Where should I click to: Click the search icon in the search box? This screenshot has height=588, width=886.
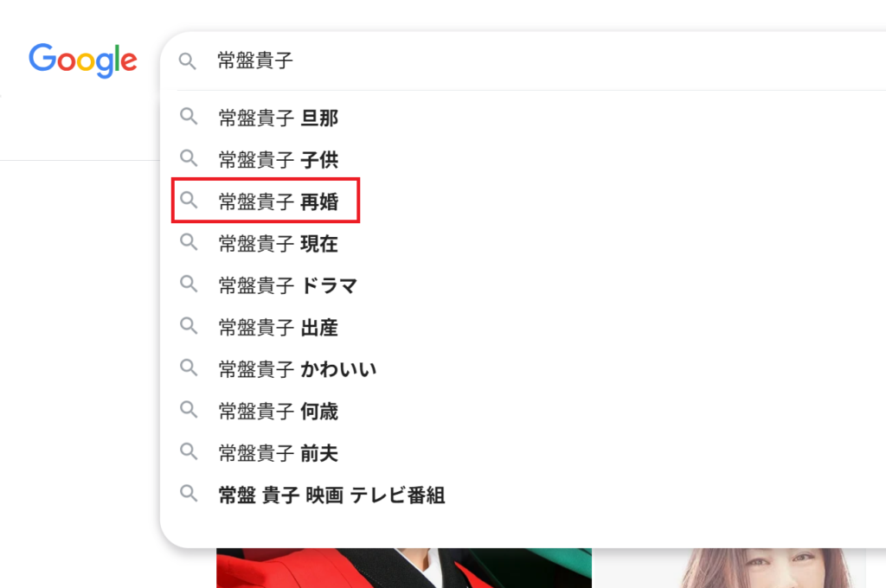pyautogui.click(x=188, y=61)
